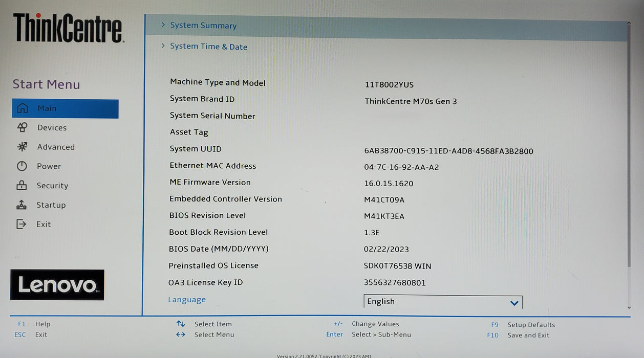Click Enter Select > Sub-Menu hint
The width and height of the screenshot is (644, 358).
pyautogui.click(x=369, y=334)
